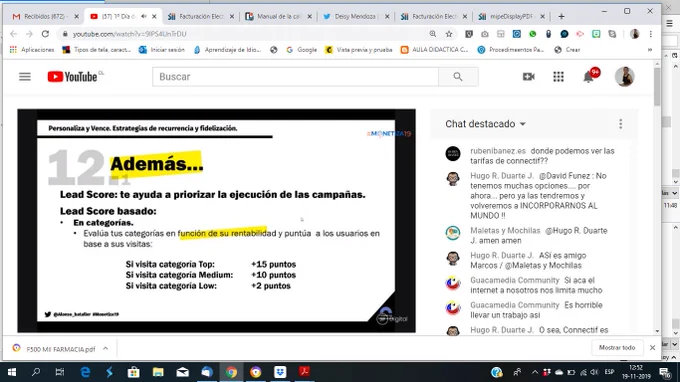Screen dimensions: 680x382
Task: Click rubenibanez.es chat username
Action: (x=497, y=151)
